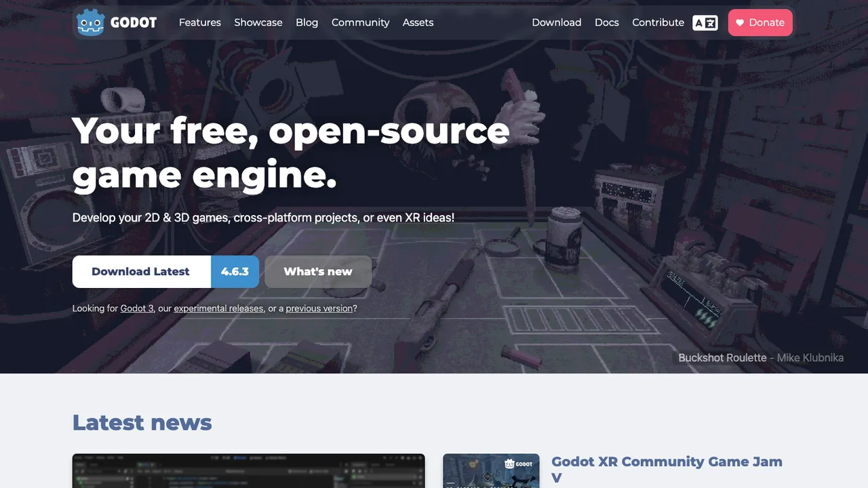Viewport: 868px width, 488px height.
Task: Open the language selector icon
Action: 705,22
